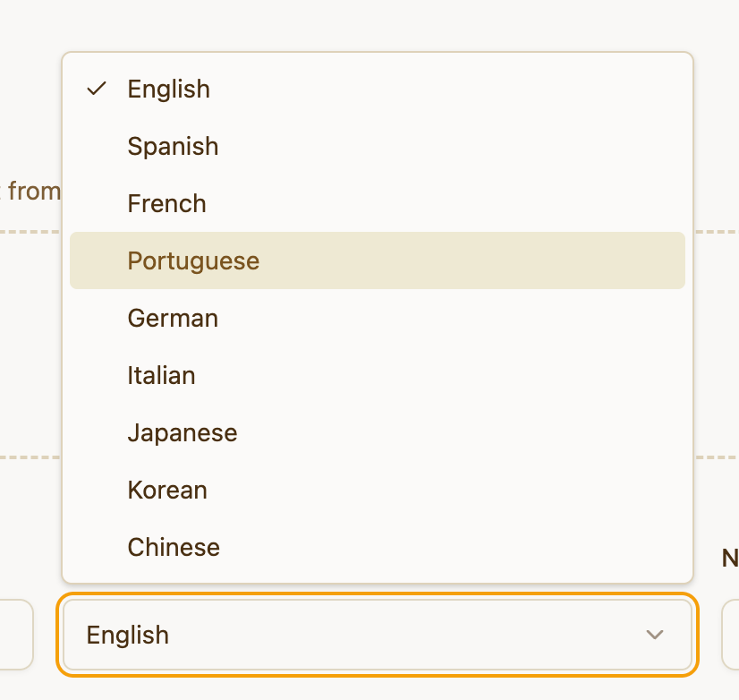
Task: Click the checkmark beside English
Action: coord(97,89)
